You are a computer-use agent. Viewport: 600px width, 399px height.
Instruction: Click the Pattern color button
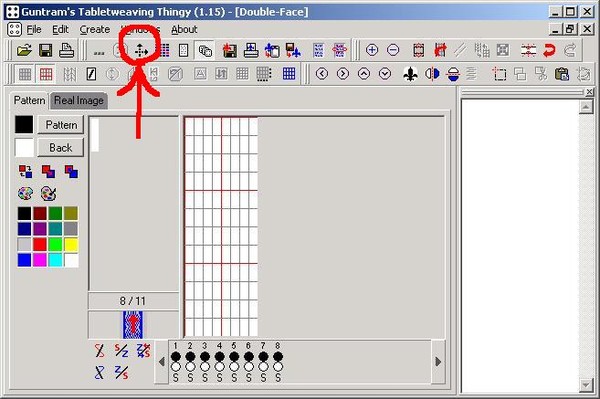(x=61, y=125)
